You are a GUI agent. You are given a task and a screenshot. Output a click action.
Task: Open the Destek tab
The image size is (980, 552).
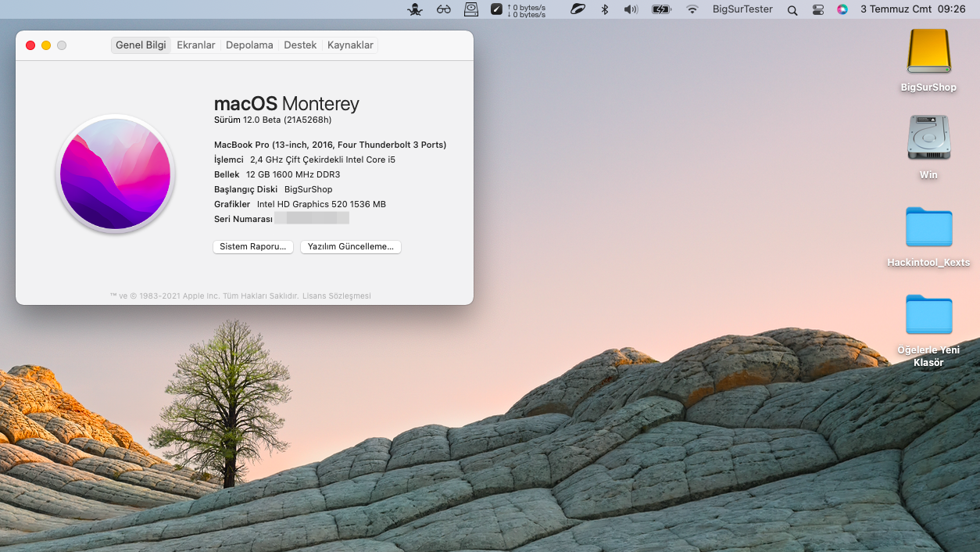(x=300, y=45)
